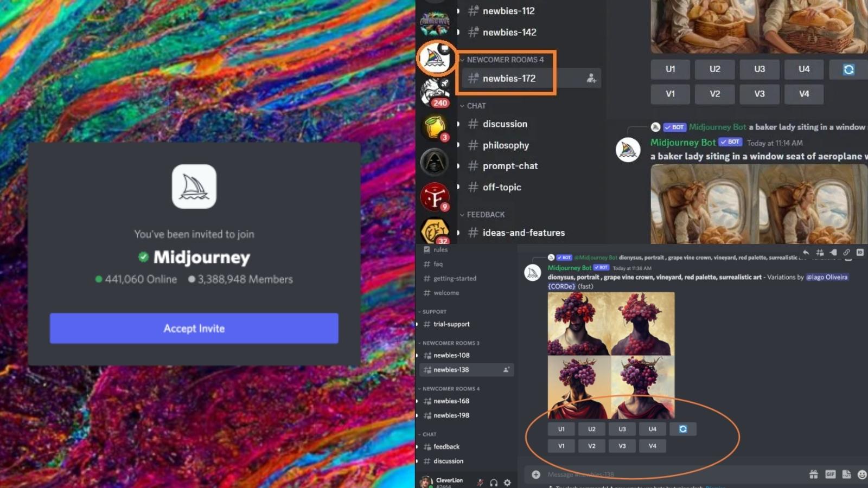868x488 pixels.
Task: Open the grape crown portrait image grid
Action: click(611, 355)
